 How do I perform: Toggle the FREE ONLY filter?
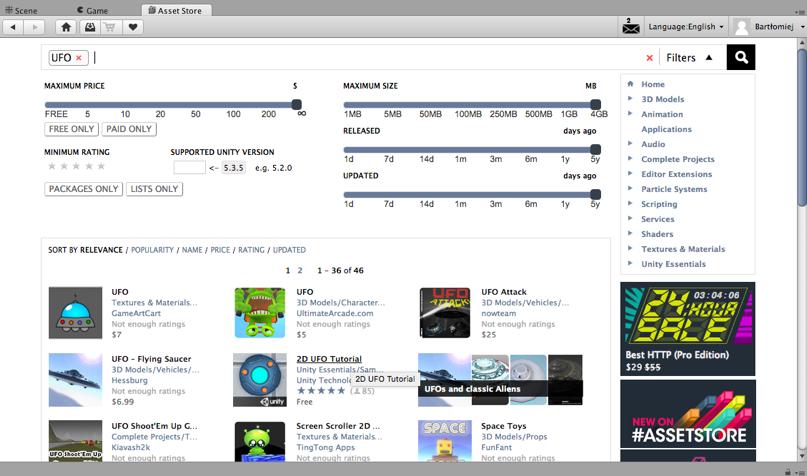[72, 129]
